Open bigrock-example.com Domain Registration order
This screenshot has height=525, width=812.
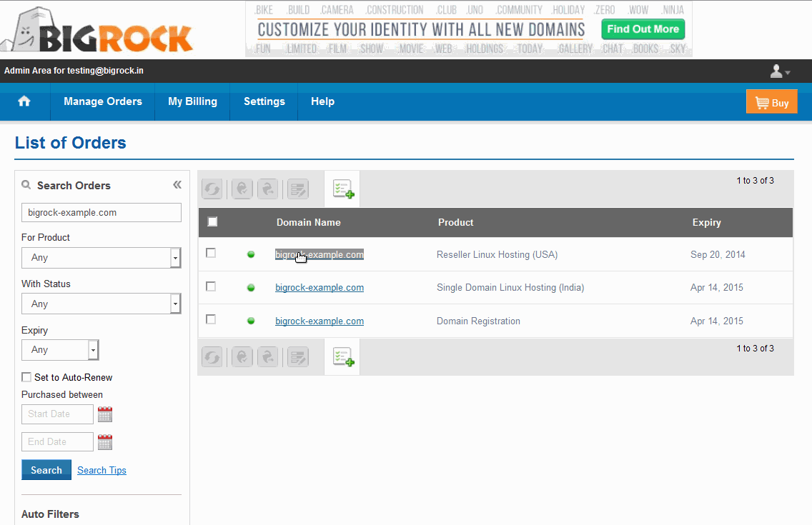click(x=320, y=321)
